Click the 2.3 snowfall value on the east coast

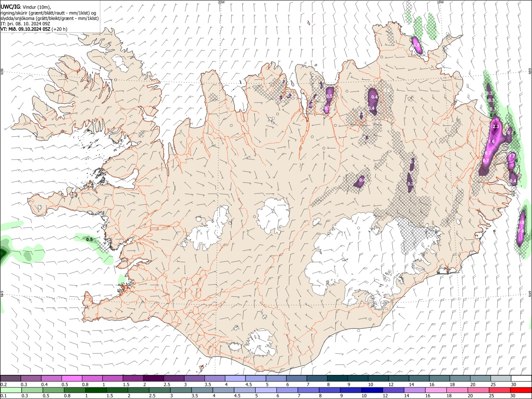495,126
